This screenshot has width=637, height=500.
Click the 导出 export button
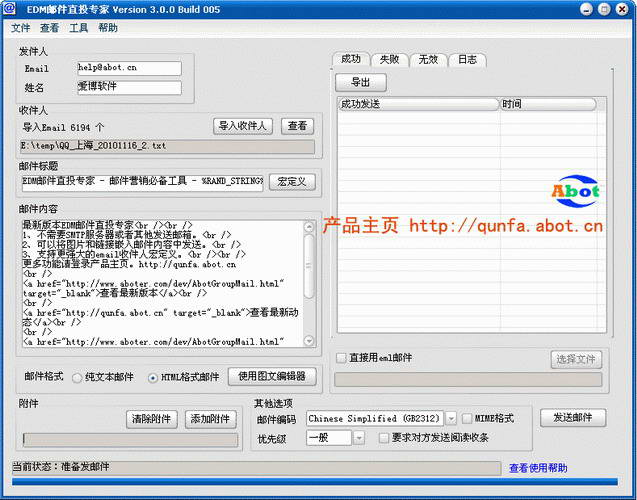[360, 82]
